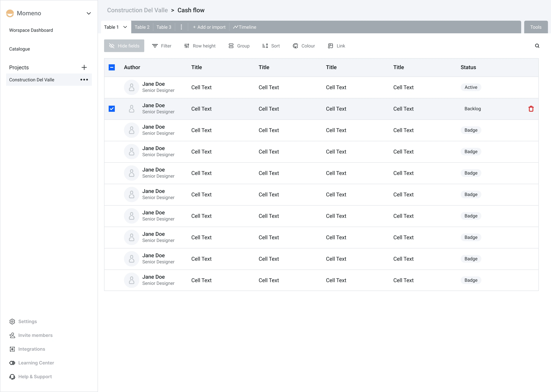
Task: Click avatar in the Backlog row
Action: [x=131, y=109]
